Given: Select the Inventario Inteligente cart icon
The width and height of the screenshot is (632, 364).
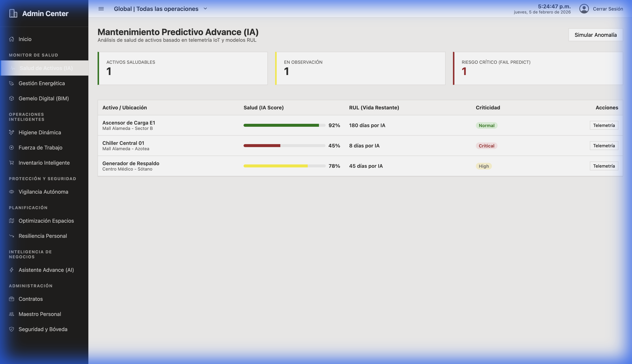Looking at the screenshot, I should click(11, 163).
